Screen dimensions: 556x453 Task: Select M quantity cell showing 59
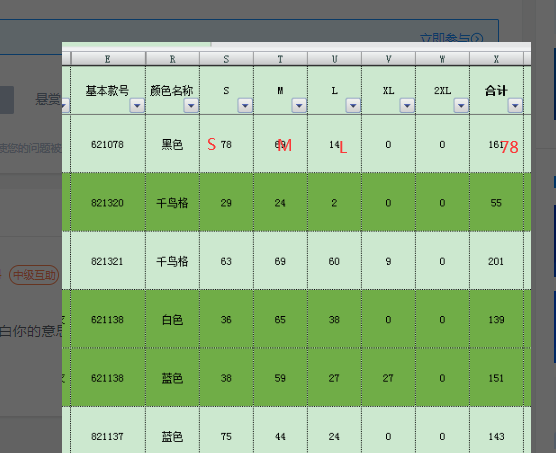(x=280, y=378)
